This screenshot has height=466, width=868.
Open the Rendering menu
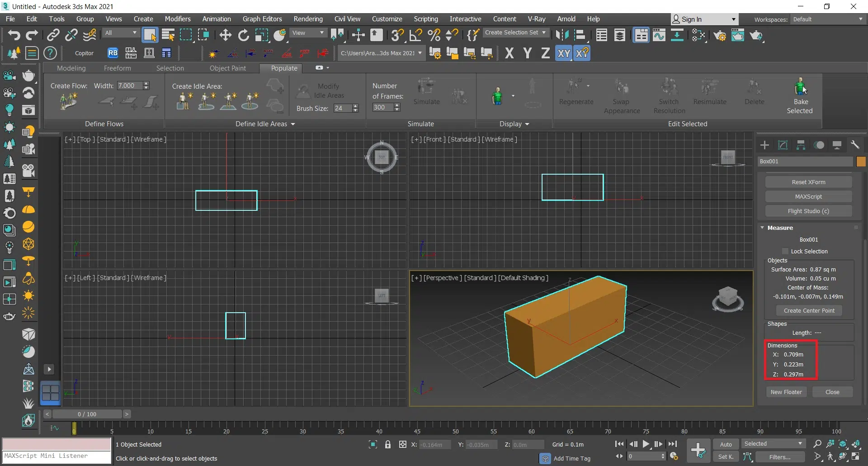click(x=308, y=19)
